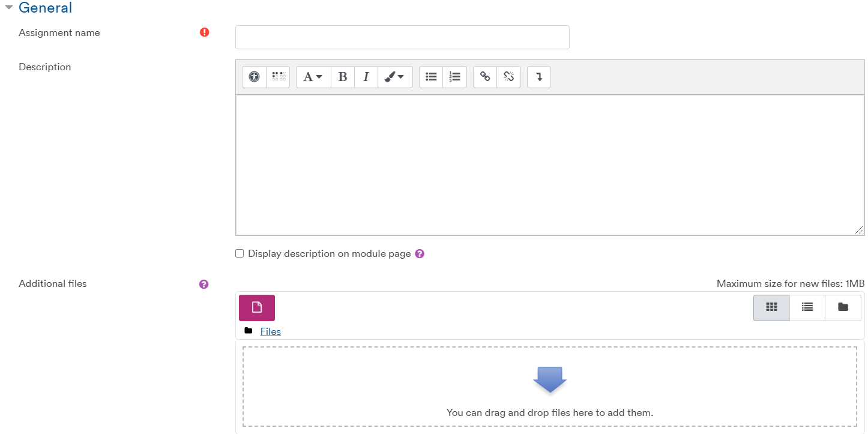This screenshot has height=434, width=868.
Task: Switch file manager to folder tree view
Action: (843, 307)
